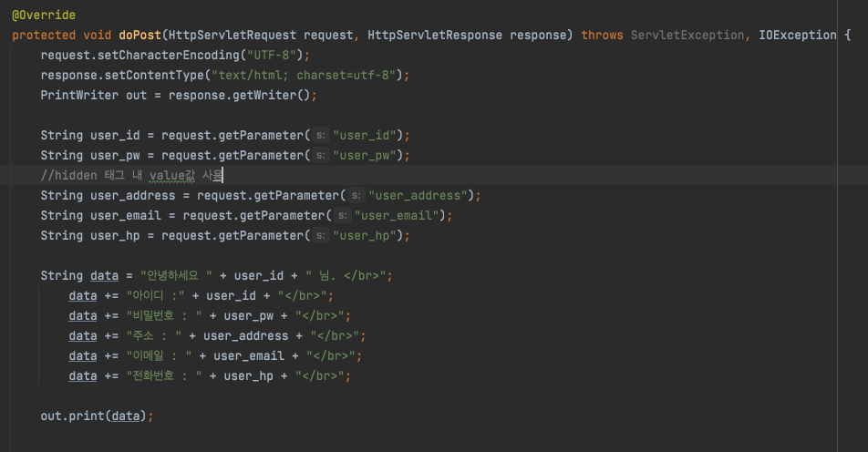This screenshot has height=452, width=868.
Task: Click the out.print(data) statement
Action: 97,416
